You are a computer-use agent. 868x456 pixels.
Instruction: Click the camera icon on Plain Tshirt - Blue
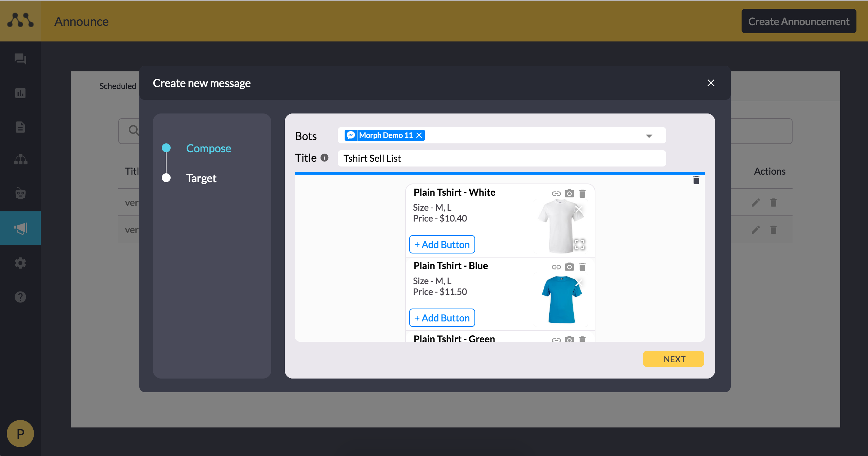(x=569, y=267)
